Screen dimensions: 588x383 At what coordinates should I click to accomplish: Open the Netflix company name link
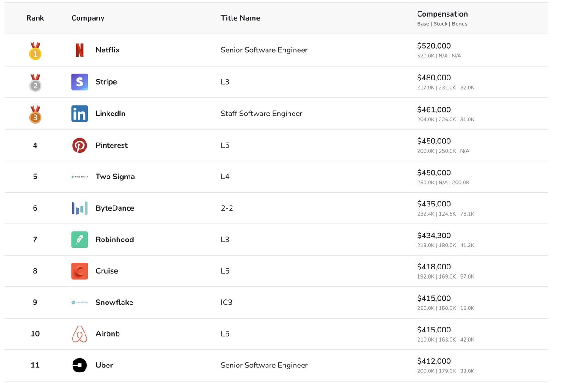107,50
